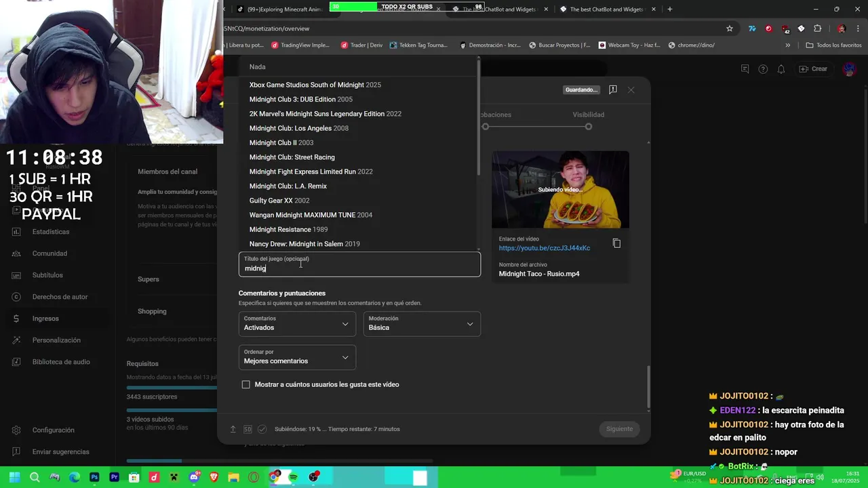The image size is (868, 488).
Task: Open Spotify from the taskbar
Action: [x=294, y=477]
